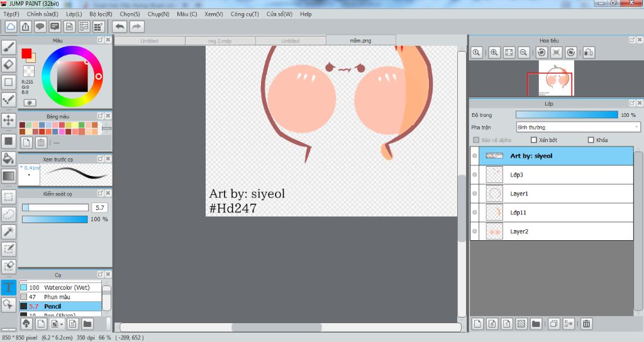Duplicate the current layer
Viewport: 644px width, 342px height.
click(x=554, y=324)
